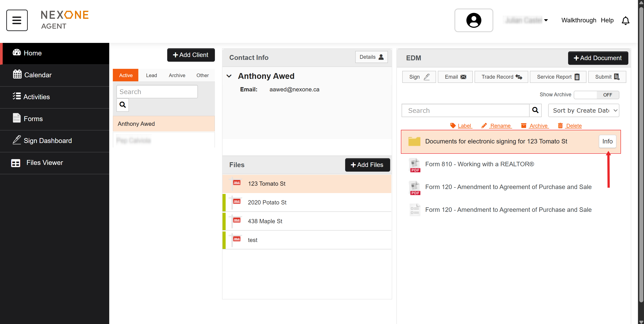Click the notification bell icon
Screen dimensions: 644x324
[625, 21]
